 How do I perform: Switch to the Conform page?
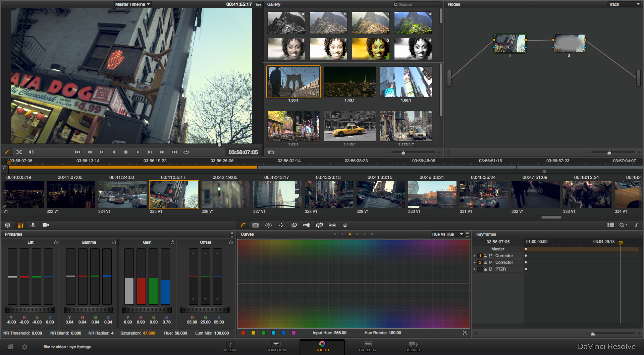pyautogui.click(x=276, y=346)
